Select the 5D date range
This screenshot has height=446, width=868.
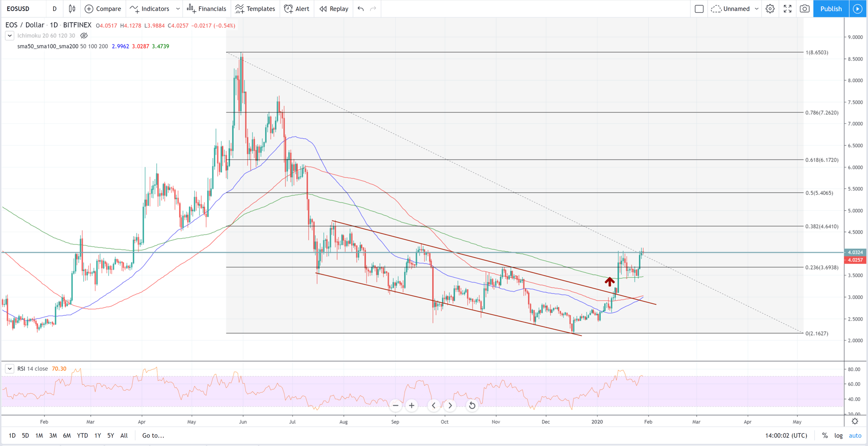coord(25,436)
